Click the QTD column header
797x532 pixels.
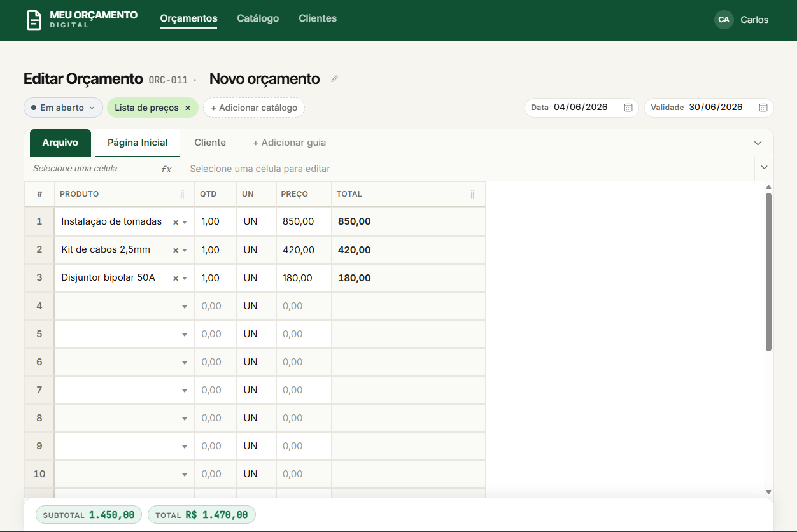[216, 194]
